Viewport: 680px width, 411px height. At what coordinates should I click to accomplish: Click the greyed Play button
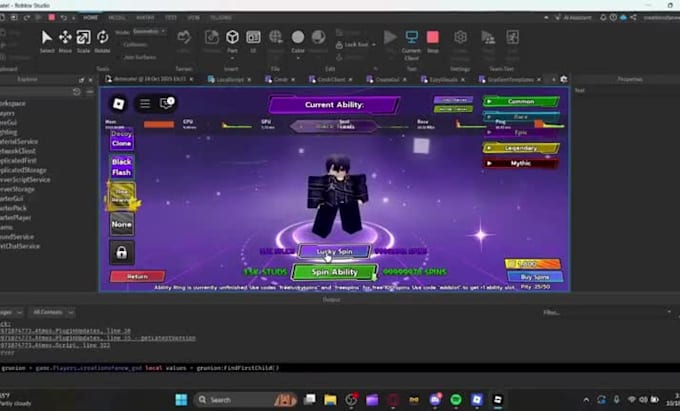point(390,37)
